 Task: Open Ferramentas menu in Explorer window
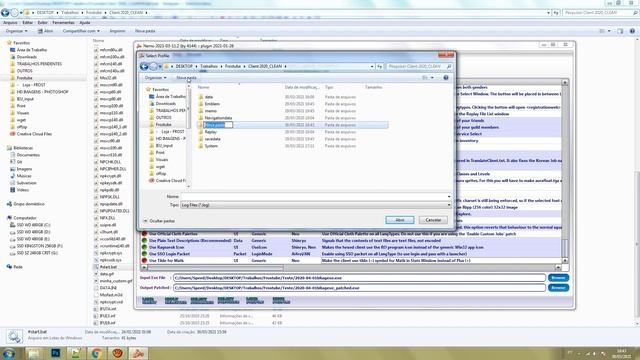coord(64,23)
